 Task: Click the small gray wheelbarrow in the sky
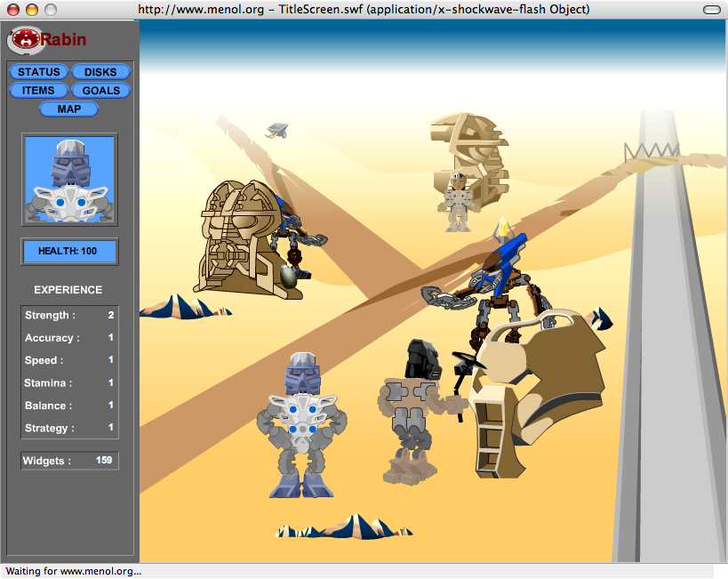click(277, 130)
